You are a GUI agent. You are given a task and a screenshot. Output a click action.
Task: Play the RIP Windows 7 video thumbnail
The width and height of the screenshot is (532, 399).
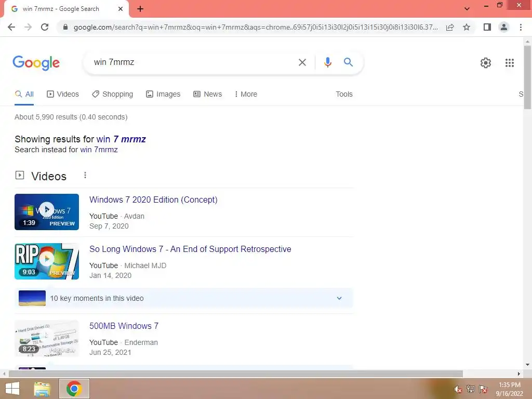[47, 261]
